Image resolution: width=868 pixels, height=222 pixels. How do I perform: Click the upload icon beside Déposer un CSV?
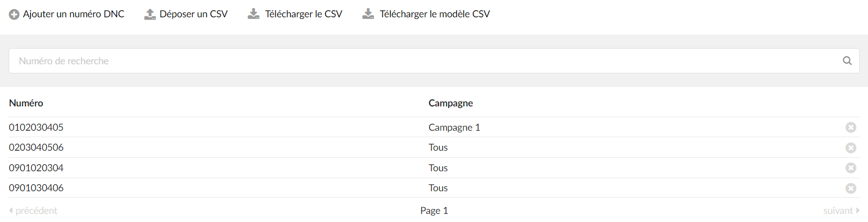(150, 15)
